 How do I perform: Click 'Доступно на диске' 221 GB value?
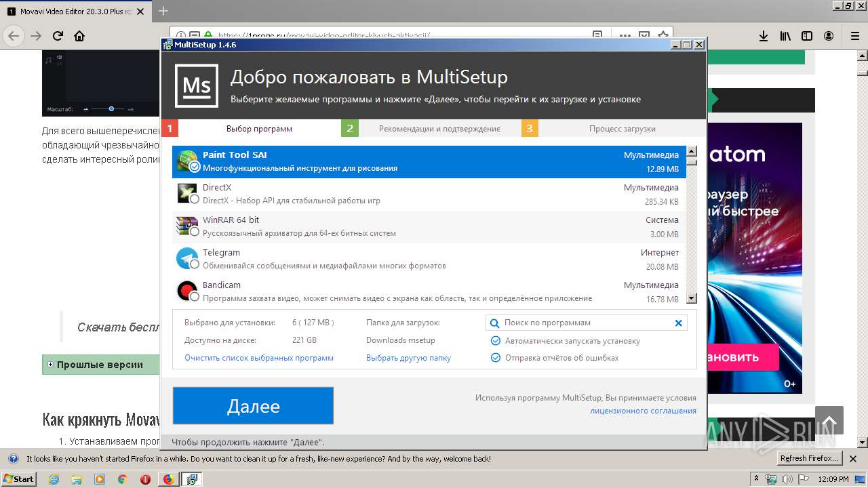(304, 340)
